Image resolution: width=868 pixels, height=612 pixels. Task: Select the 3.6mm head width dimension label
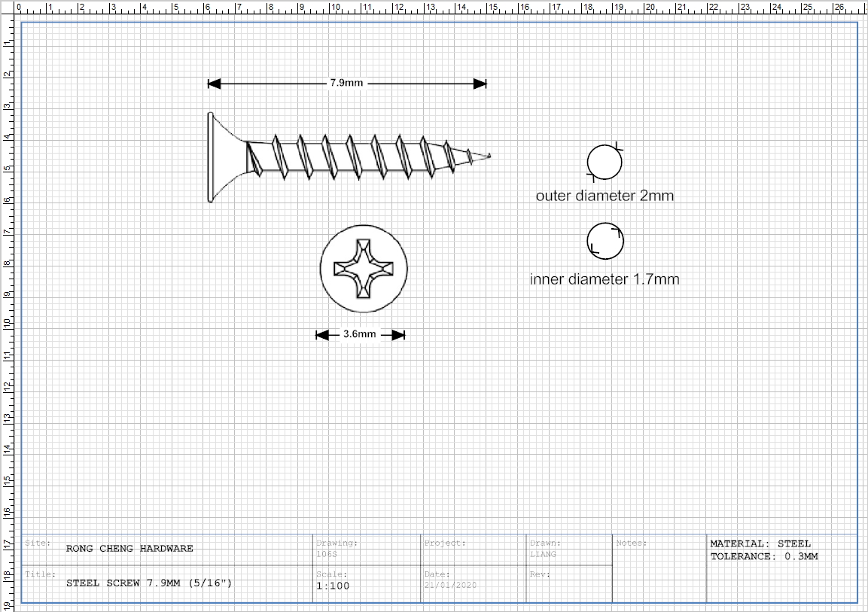(359, 334)
